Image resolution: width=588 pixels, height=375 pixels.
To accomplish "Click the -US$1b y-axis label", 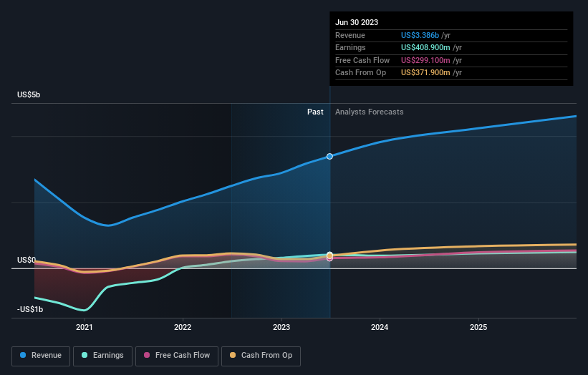I will tap(30, 309).
